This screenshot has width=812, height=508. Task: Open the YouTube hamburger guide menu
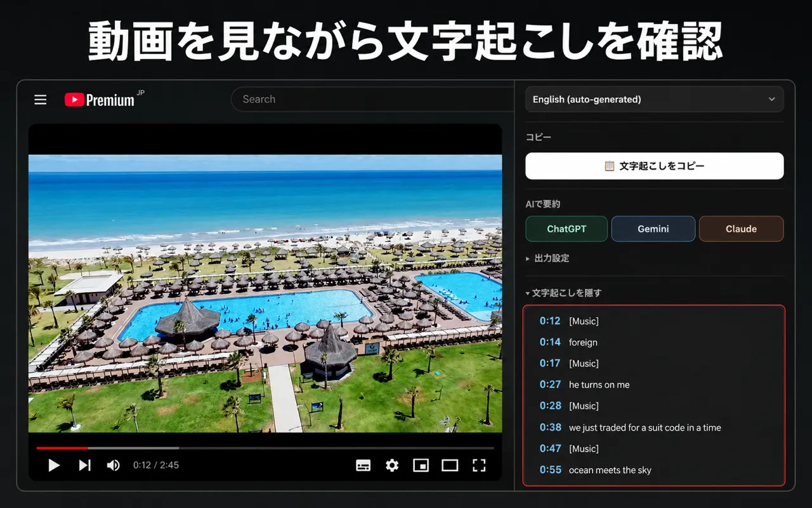[x=41, y=100]
